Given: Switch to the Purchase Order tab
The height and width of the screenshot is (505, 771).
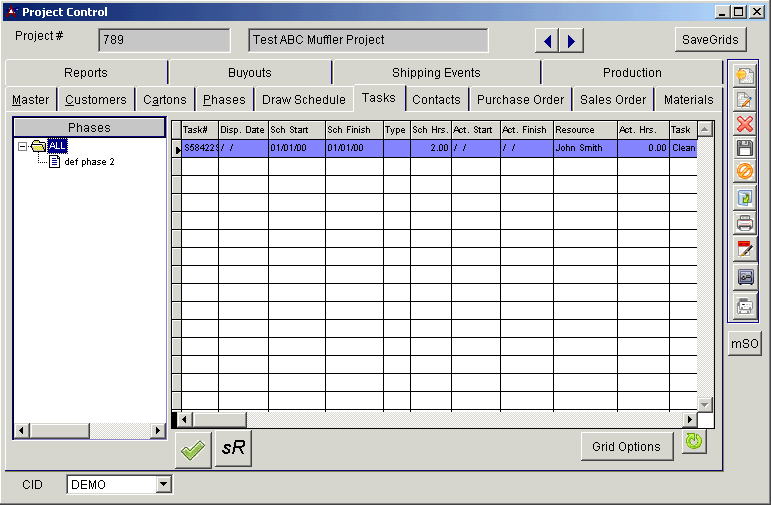Looking at the screenshot, I should click(520, 100).
